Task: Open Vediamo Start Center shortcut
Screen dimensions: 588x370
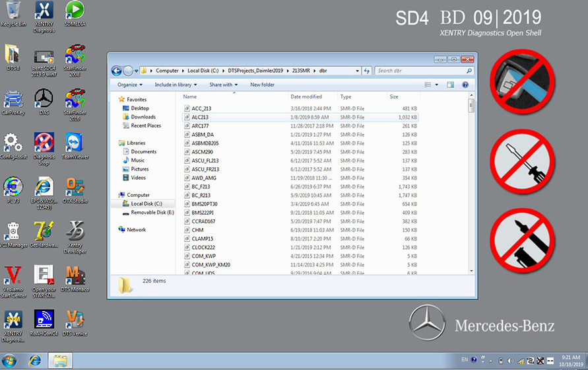Action: (x=13, y=281)
